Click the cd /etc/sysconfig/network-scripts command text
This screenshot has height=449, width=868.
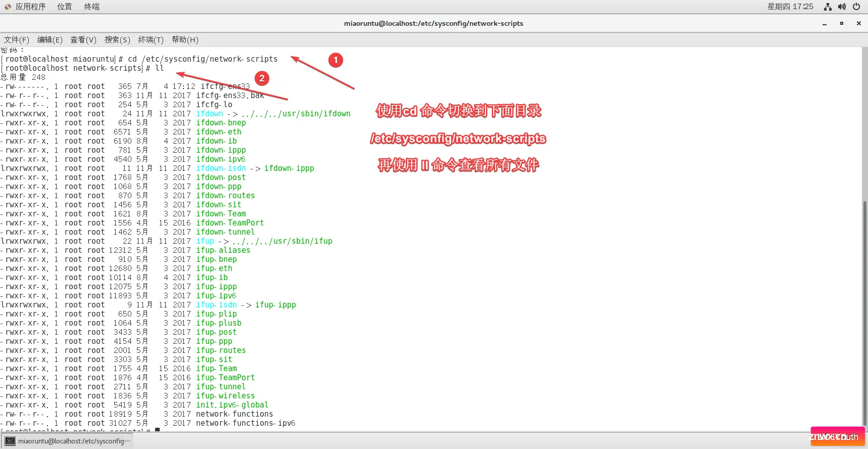point(203,59)
